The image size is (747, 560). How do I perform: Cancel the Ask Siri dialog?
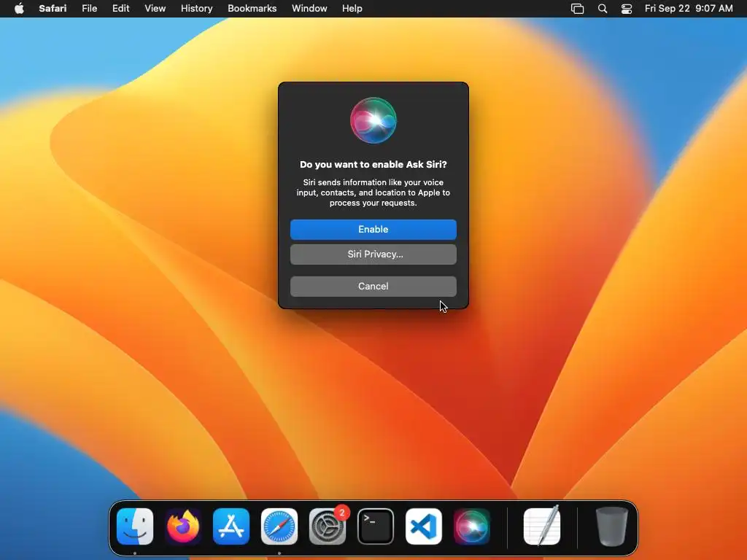[x=373, y=286]
